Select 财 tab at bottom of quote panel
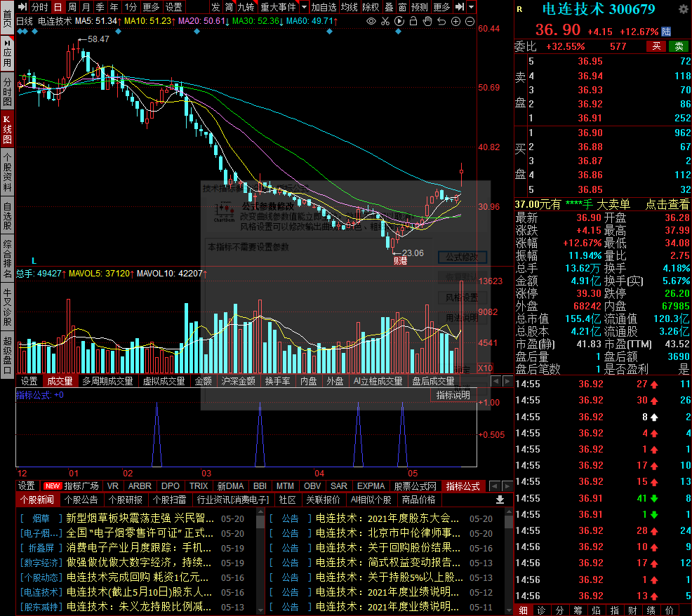Image resolution: width=692 pixels, height=616 pixels. pos(632,610)
